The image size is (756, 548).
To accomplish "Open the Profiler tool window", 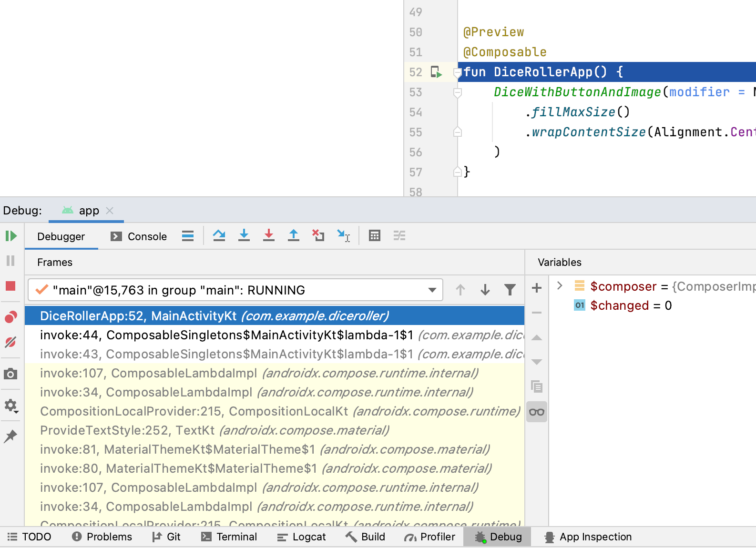I will [x=429, y=537].
